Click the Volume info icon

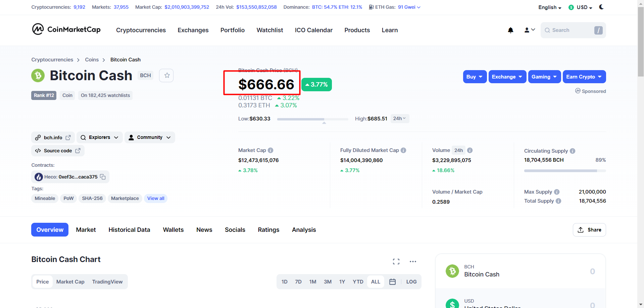(x=470, y=150)
